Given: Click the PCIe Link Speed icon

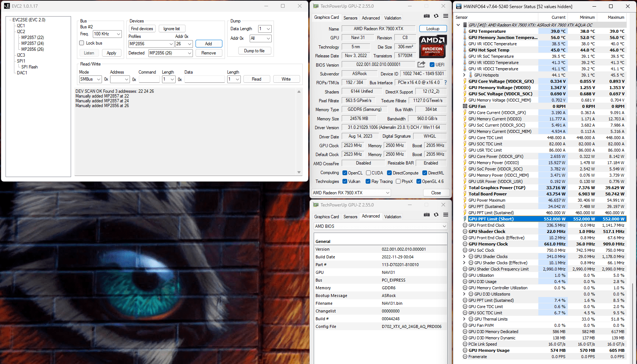Looking at the screenshot, I should [x=465, y=344].
